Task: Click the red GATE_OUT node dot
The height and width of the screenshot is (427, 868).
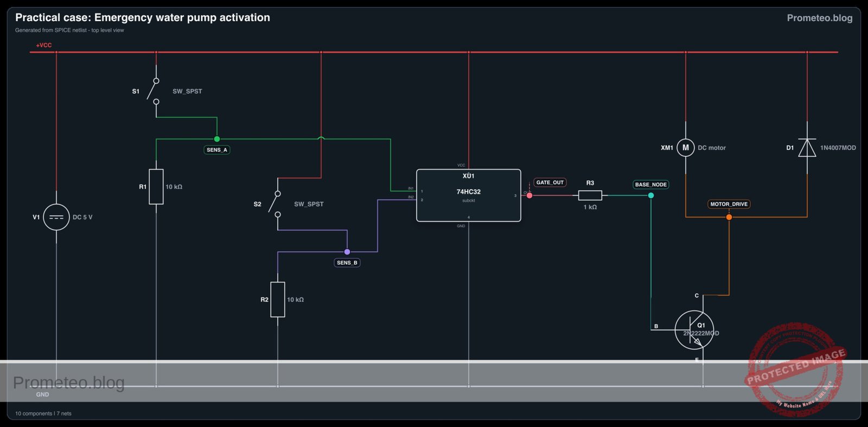Action: 529,195
